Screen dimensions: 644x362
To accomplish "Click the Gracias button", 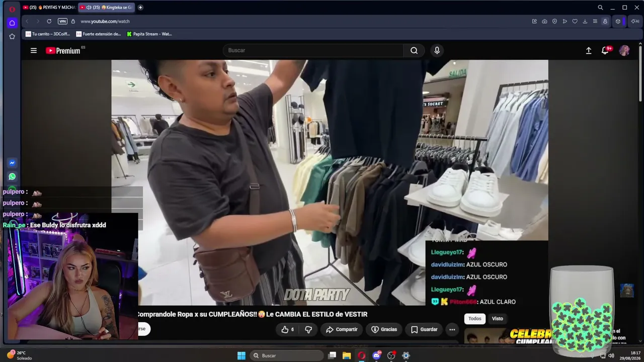I will (x=384, y=329).
